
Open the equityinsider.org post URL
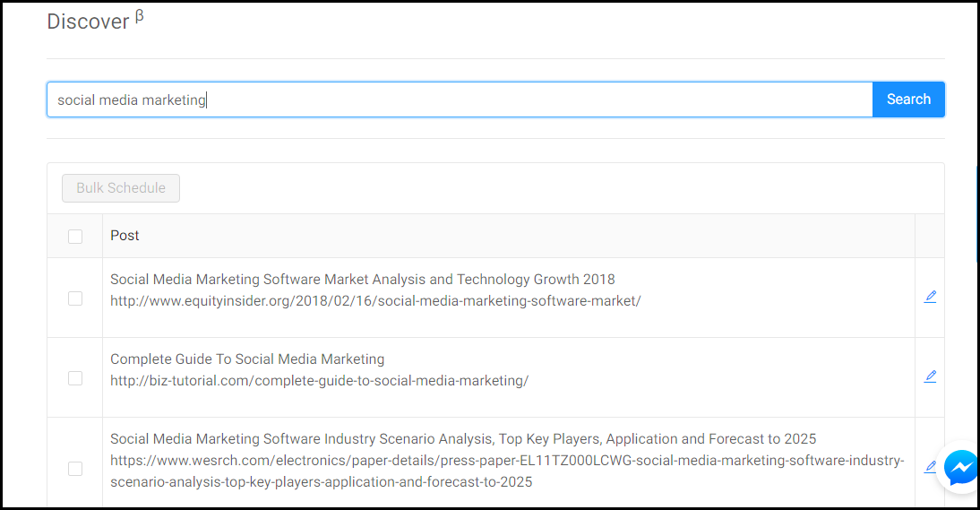375,301
